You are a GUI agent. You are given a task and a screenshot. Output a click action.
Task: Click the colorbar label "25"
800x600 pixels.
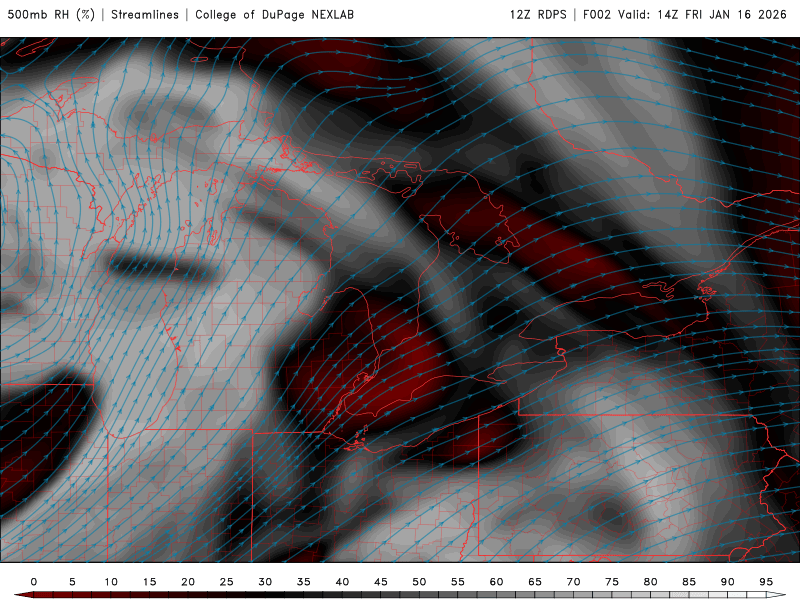(227, 582)
